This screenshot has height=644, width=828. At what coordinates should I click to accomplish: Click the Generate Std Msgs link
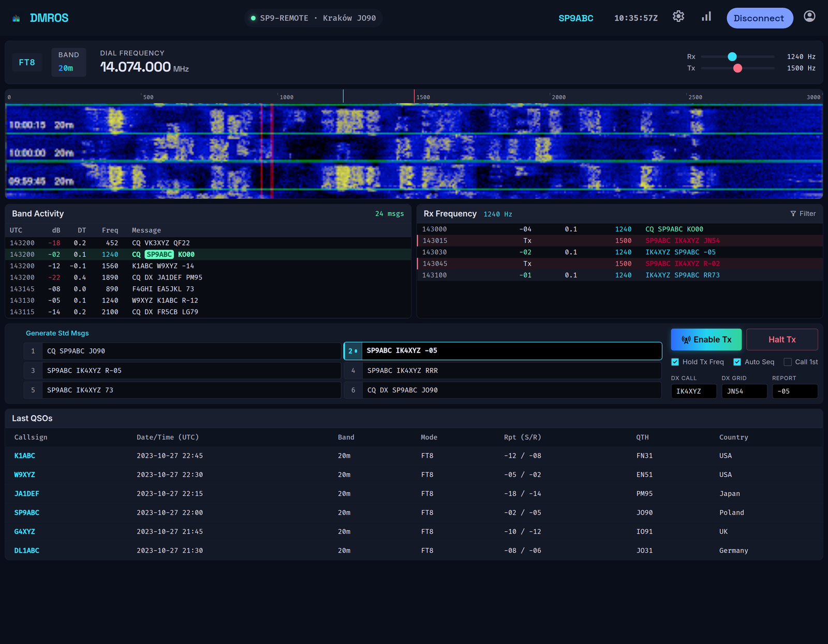click(57, 333)
